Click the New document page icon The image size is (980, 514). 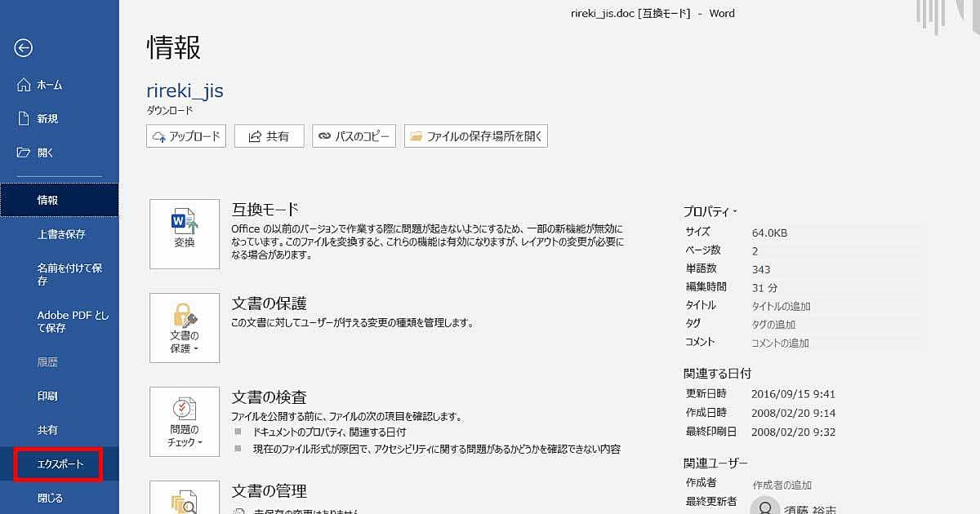pos(24,118)
